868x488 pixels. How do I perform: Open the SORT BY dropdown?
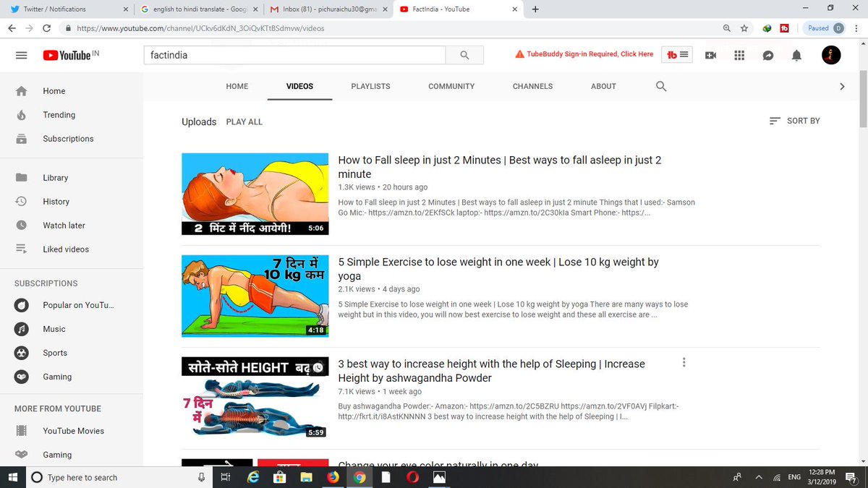[794, 121]
